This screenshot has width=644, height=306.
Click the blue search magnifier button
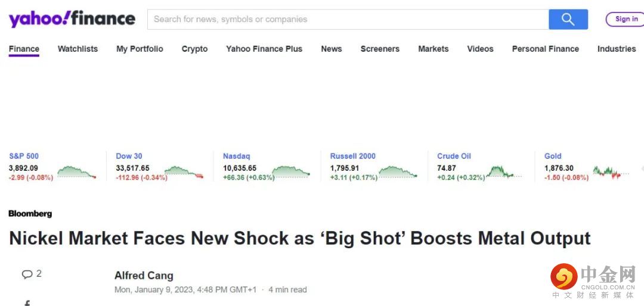568,19
